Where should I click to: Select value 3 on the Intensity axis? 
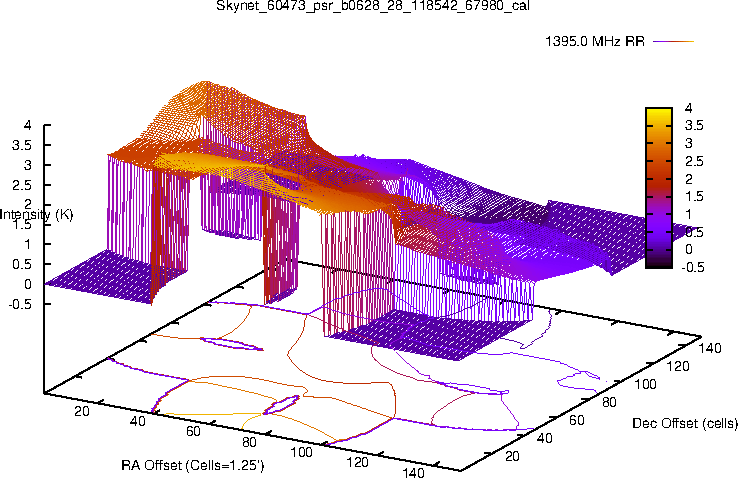pyautogui.click(x=27, y=165)
